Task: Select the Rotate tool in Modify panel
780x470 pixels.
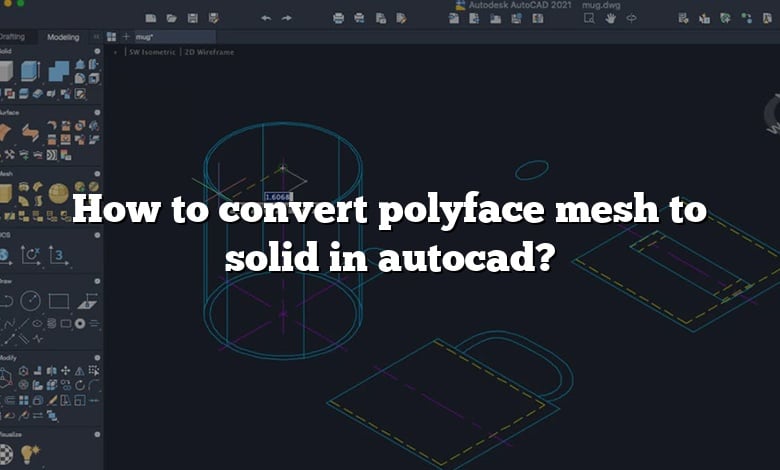Action: coord(80,385)
